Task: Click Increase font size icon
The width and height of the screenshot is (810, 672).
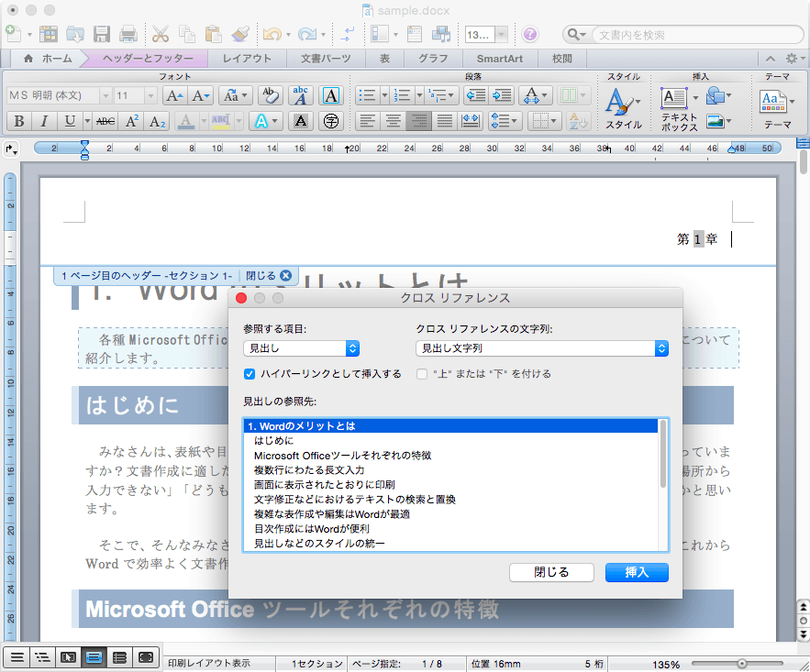Action: pos(174,95)
